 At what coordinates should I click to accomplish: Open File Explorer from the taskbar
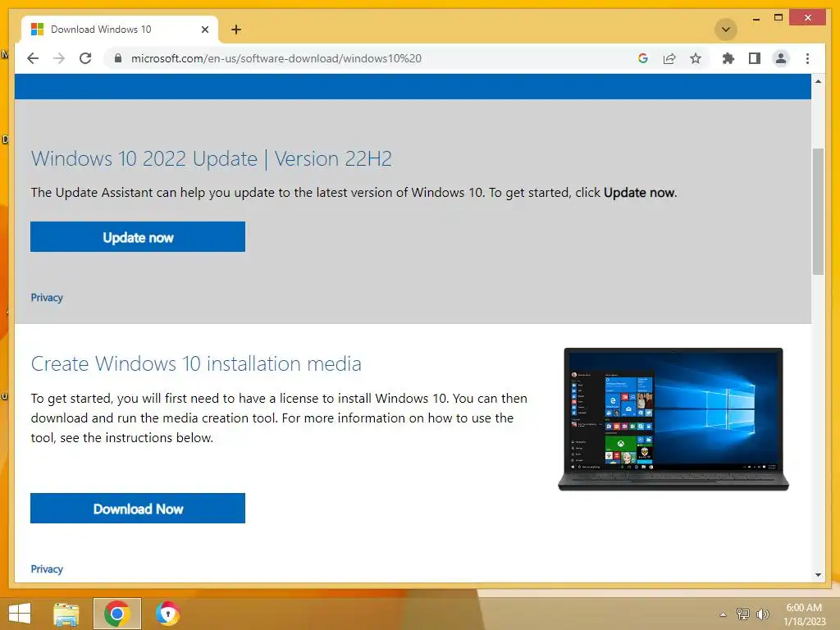(x=66, y=614)
